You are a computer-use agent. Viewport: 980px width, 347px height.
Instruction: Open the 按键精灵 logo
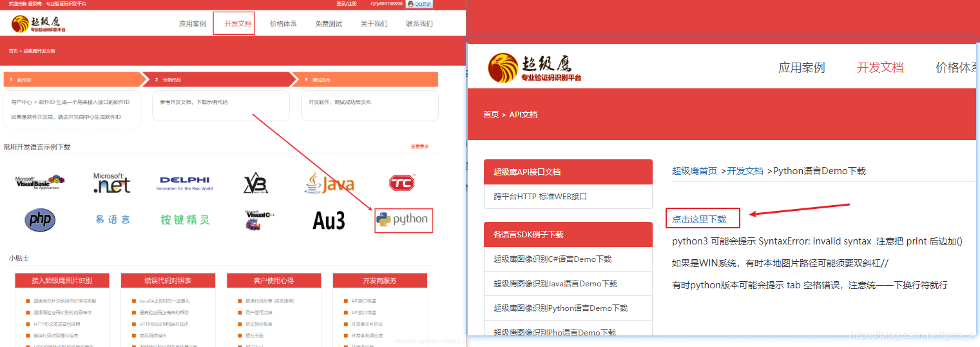(186, 220)
